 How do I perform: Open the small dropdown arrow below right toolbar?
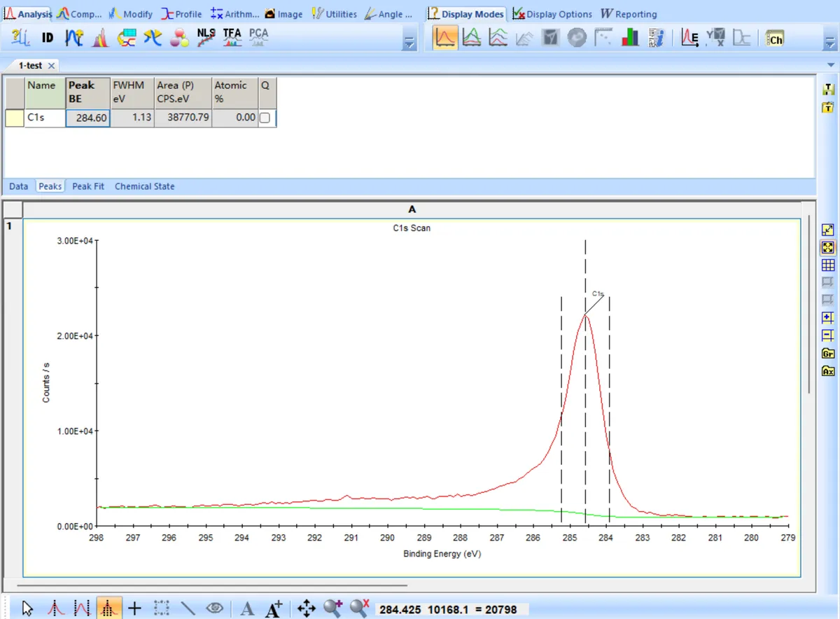pyautogui.click(x=830, y=64)
